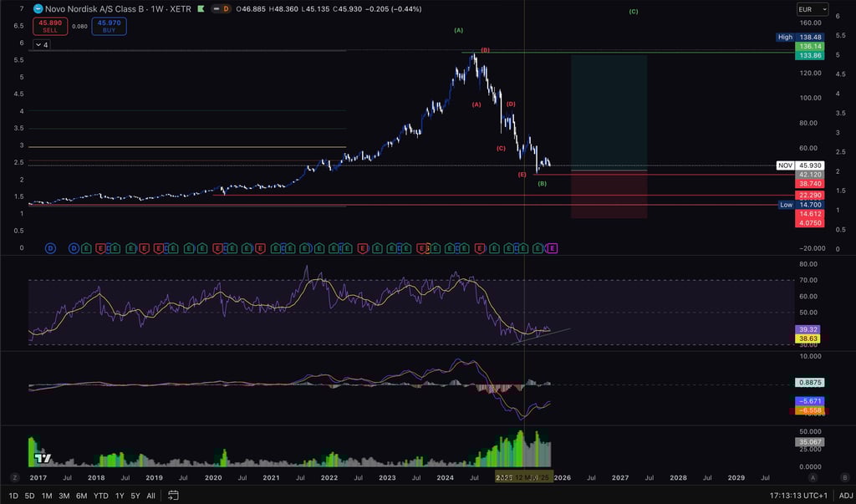Select the 1Y time range

120,496
